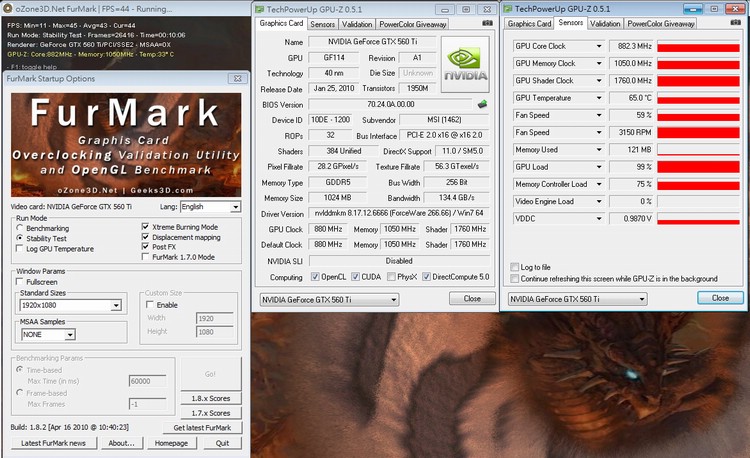
Task: Enable Log GPU Temperature
Action: pos(20,248)
